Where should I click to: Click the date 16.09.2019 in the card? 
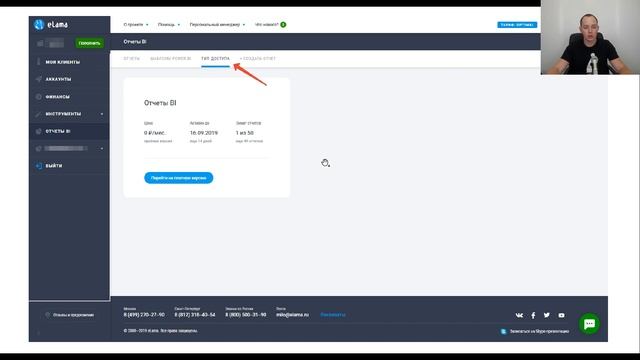tap(204, 133)
